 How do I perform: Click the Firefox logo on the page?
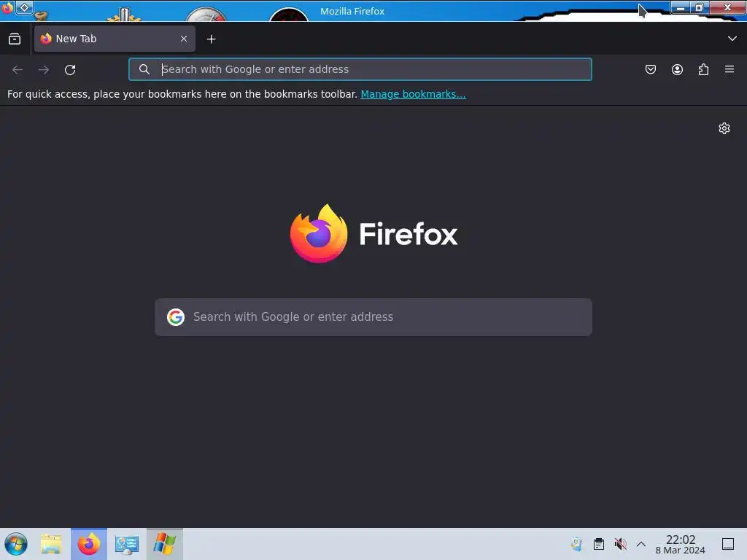pos(374,233)
